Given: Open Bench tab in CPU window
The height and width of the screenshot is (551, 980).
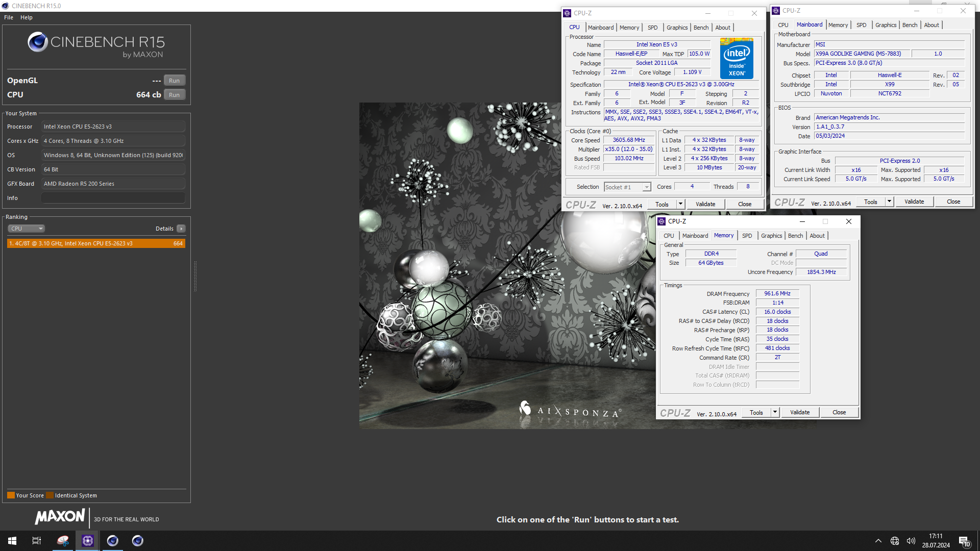Looking at the screenshot, I should coord(701,28).
